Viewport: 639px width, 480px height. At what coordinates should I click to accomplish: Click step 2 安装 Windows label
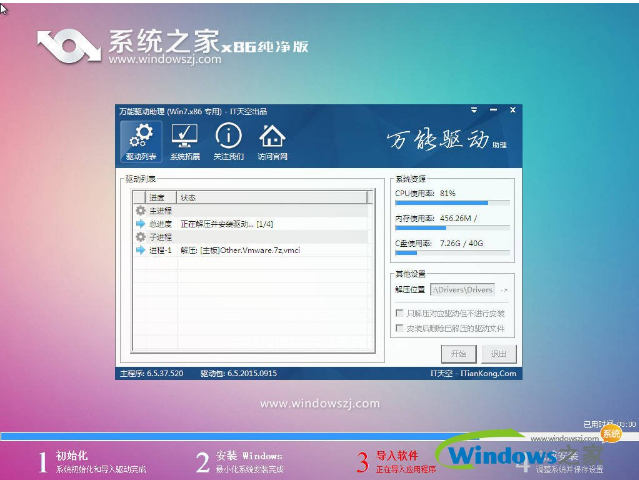tap(249, 456)
